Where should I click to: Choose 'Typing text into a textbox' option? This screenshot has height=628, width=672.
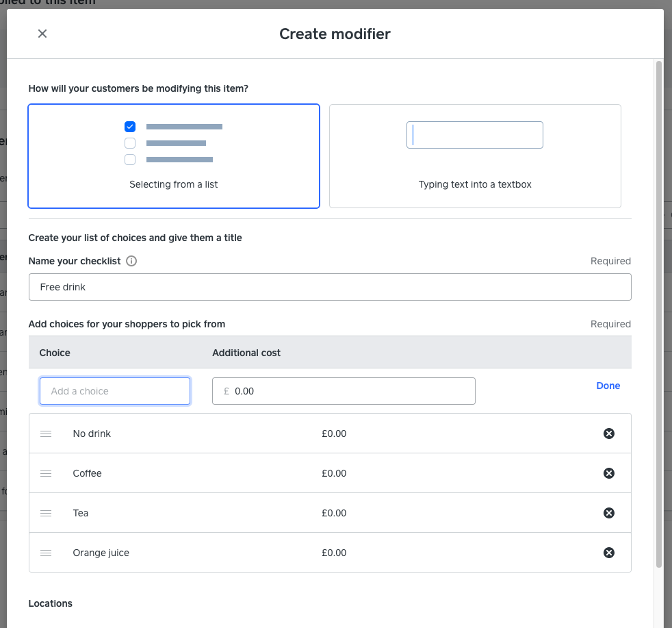[475, 156]
